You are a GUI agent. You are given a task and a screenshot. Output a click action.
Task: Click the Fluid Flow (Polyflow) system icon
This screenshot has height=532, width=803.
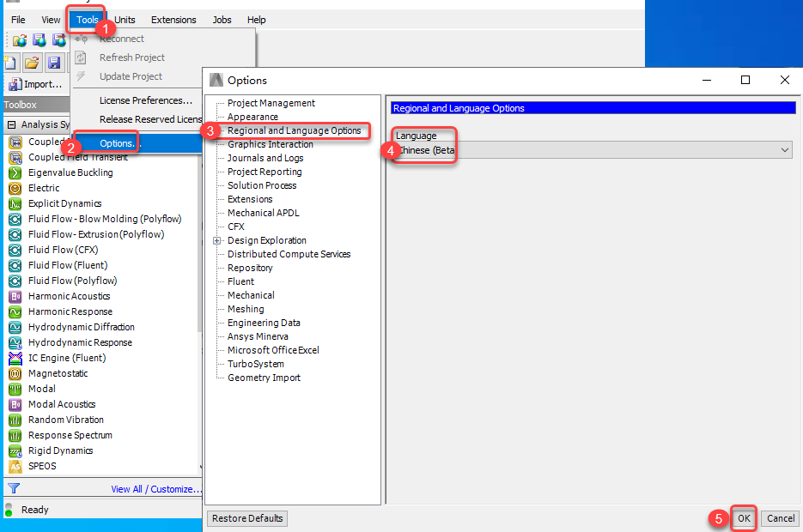coord(15,281)
